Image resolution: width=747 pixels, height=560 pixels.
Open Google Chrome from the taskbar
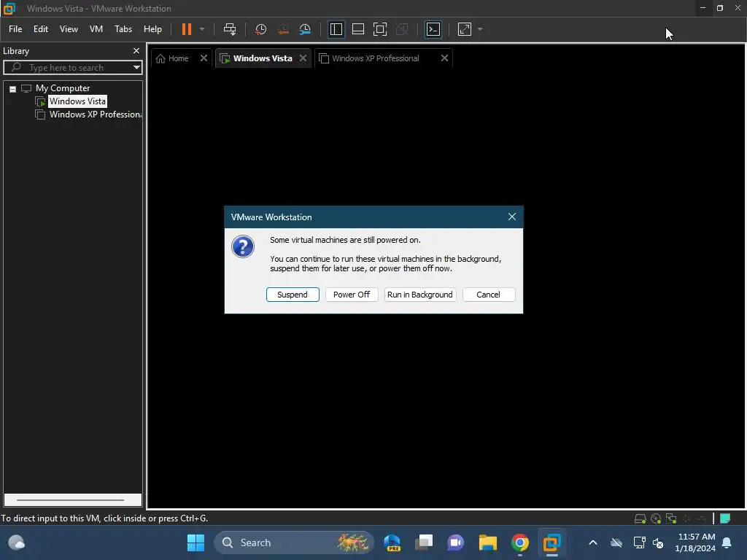(519, 542)
